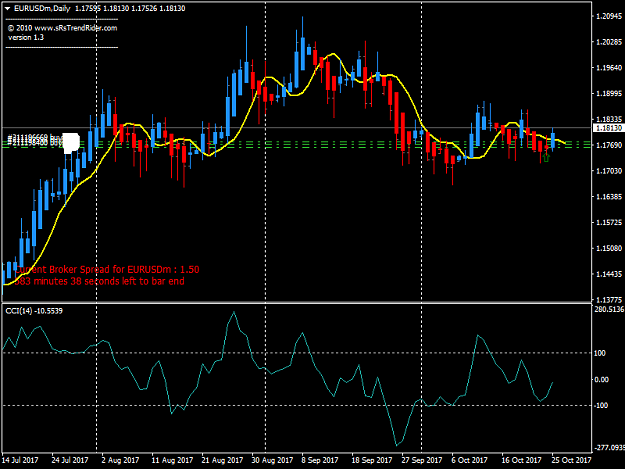Image resolution: width=625 pixels, height=469 pixels.
Task: Click the CCI -100 level label
Action: (x=601, y=406)
